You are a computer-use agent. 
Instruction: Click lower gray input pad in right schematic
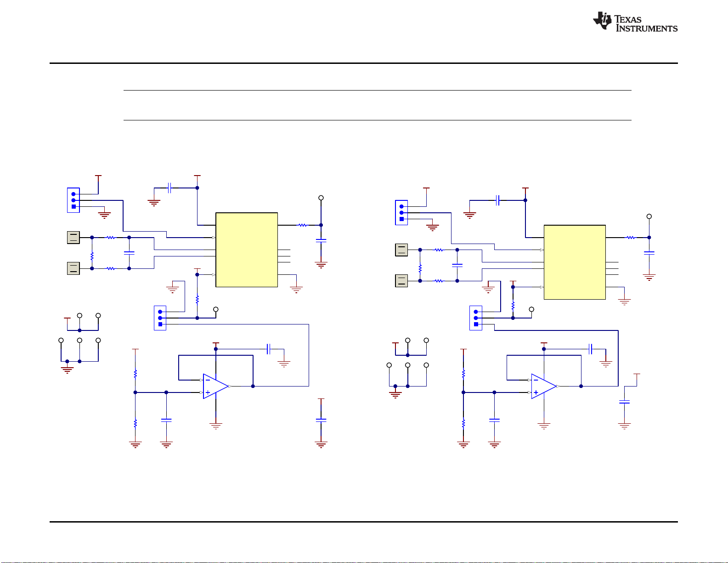click(401, 281)
